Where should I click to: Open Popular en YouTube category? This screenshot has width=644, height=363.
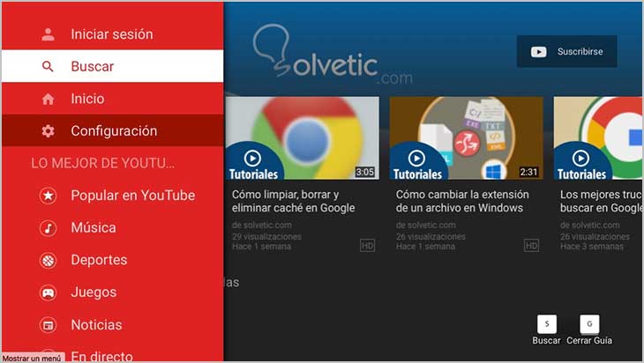pos(113,196)
